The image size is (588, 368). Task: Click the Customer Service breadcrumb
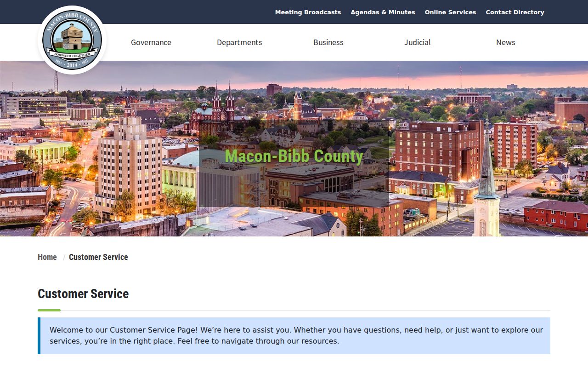click(98, 257)
